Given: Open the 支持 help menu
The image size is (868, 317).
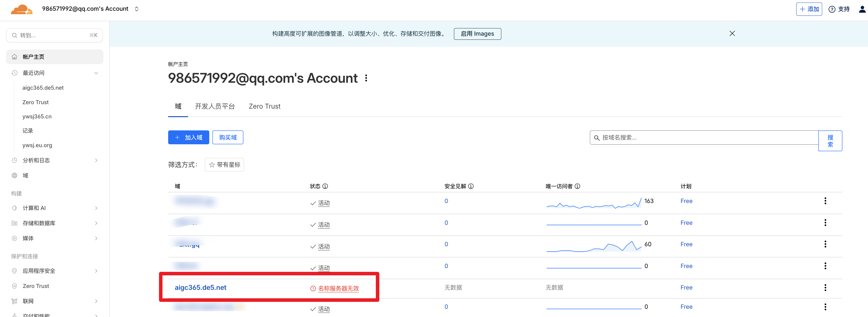Looking at the screenshot, I should tap(839, 9).
